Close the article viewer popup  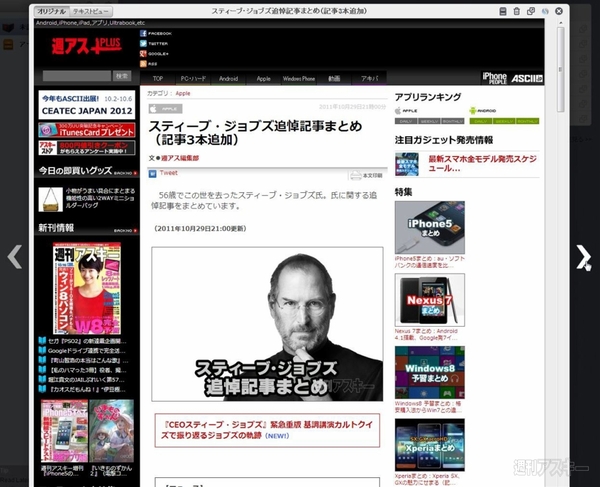click(559, 11)
